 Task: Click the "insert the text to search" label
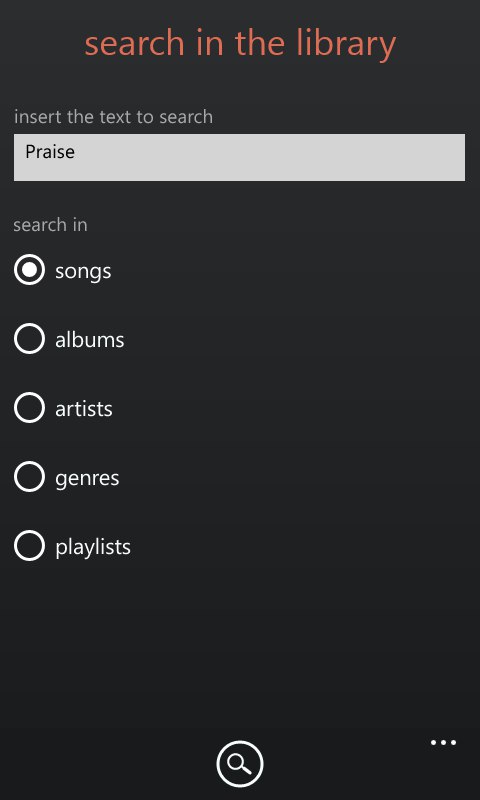click(113, 117)
